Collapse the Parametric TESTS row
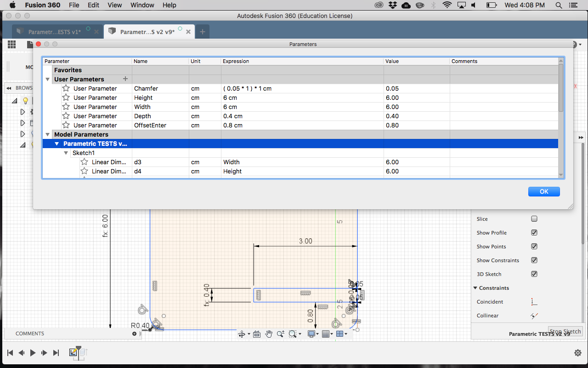This screenshot has height=368, width=588. (57, 144)
